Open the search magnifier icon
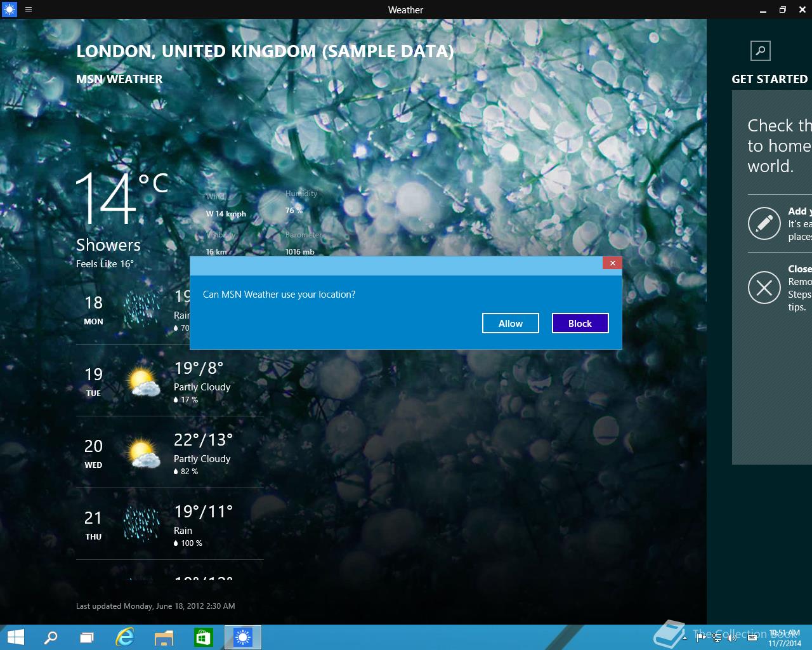This screenshot has width=812, height=650. 761,51
